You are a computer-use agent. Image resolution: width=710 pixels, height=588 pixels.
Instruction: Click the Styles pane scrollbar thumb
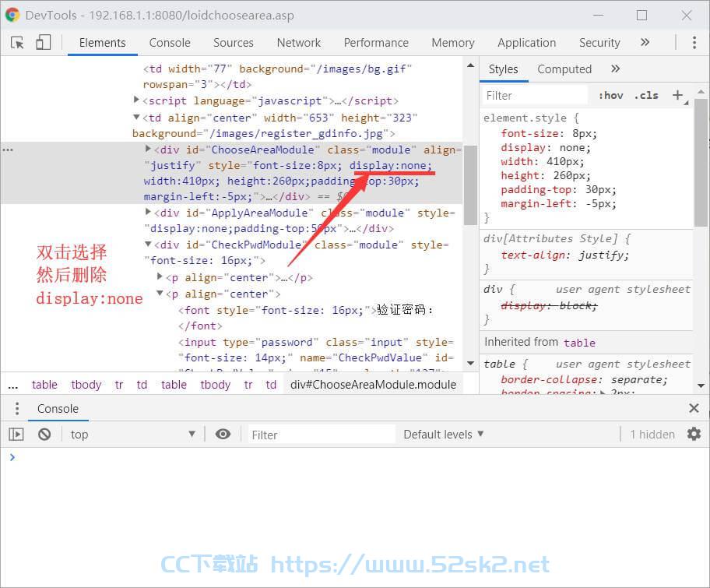coord(701,163)
